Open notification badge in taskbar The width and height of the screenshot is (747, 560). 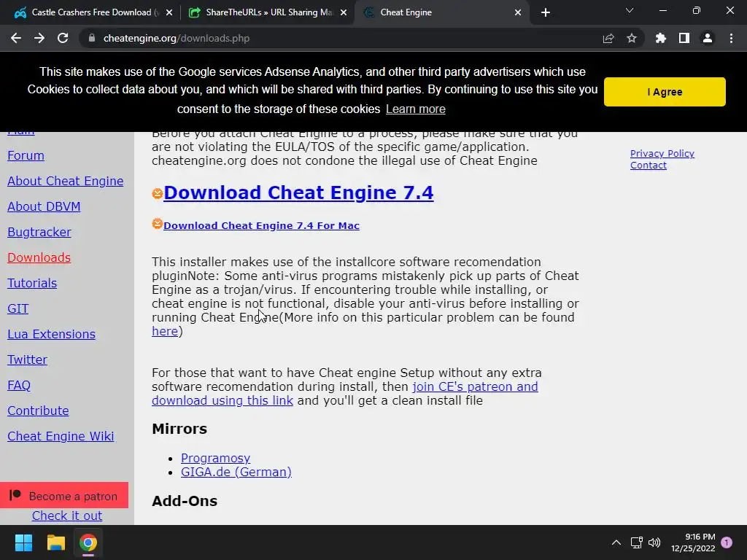(727, 542)
